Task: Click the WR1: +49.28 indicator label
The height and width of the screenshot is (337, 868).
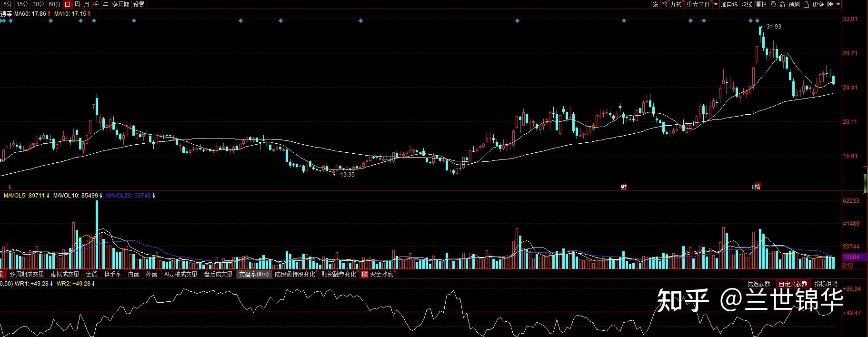Action: tap(32, 284)
